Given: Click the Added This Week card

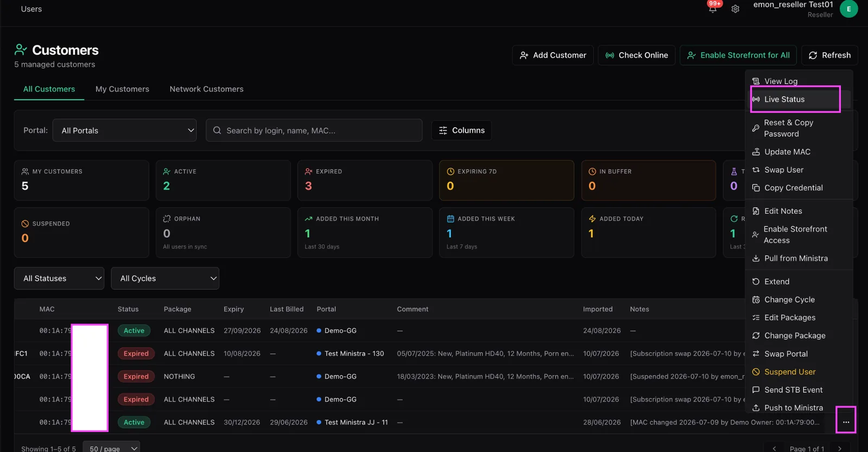Looking at the screenshot, I should coord(507,232).
